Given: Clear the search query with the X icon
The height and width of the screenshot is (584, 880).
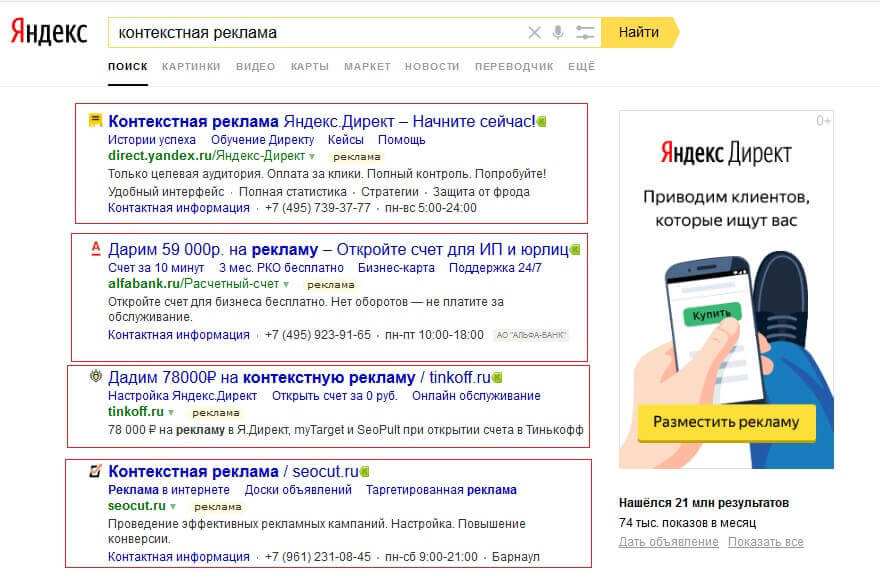Looking at the screenshot, I should coord(535,32).
